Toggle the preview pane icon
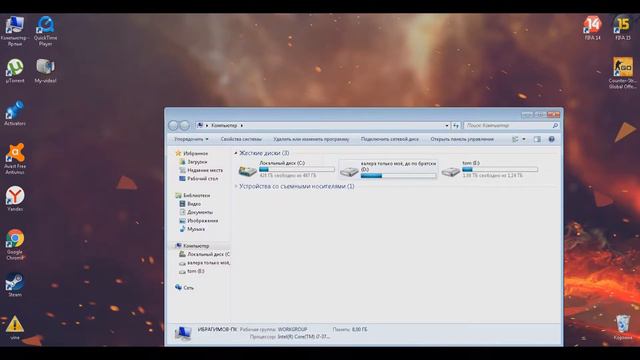Image resolution: width=640 pixels, height=360 pixels. click(x=537, y=140)
